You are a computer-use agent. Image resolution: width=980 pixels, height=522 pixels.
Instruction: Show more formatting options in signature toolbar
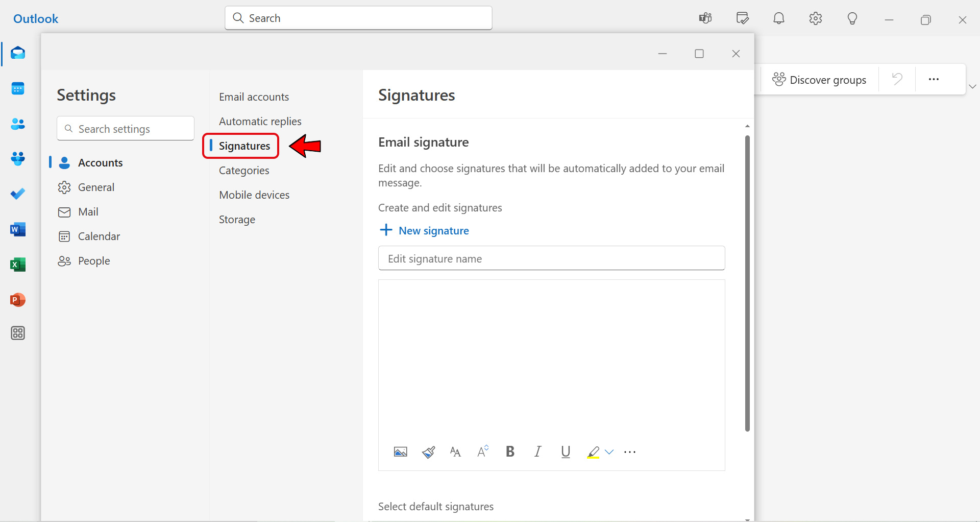click(x=630, y=452)
